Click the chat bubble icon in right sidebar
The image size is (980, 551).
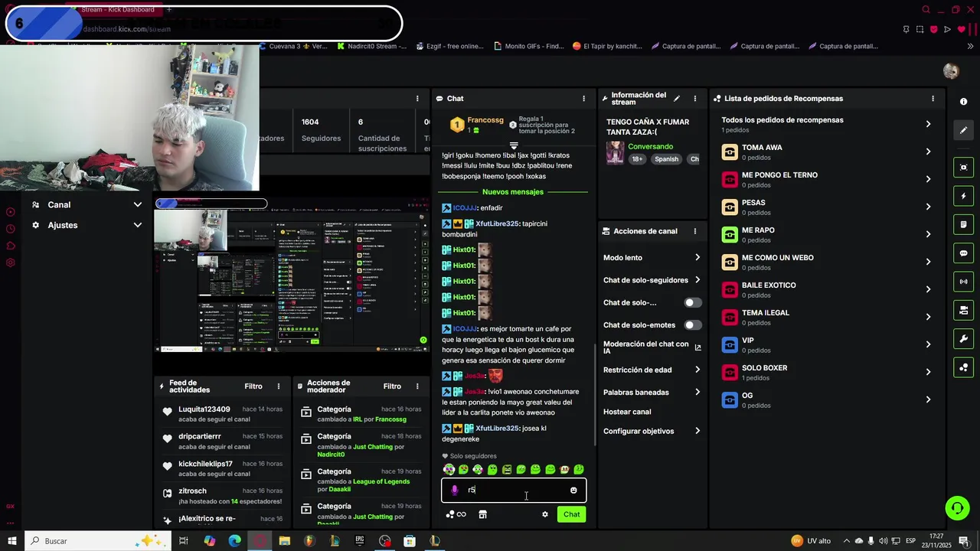pyautogui.click(x=963, y=253)
